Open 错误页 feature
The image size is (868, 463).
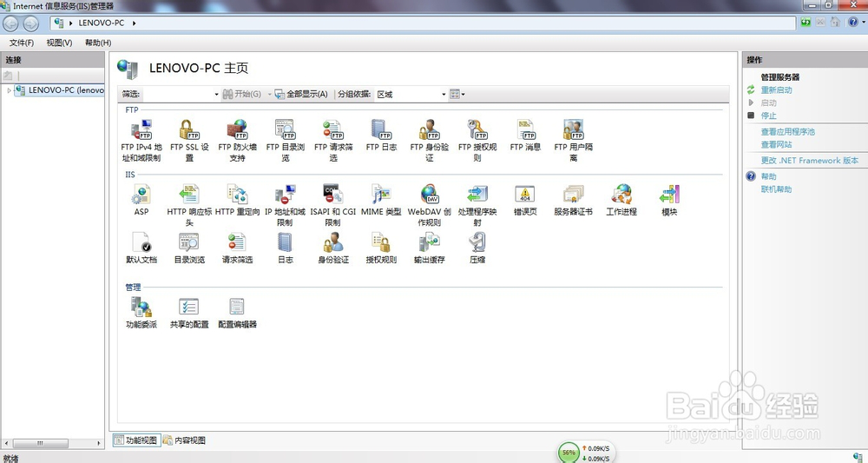(525, 200)
